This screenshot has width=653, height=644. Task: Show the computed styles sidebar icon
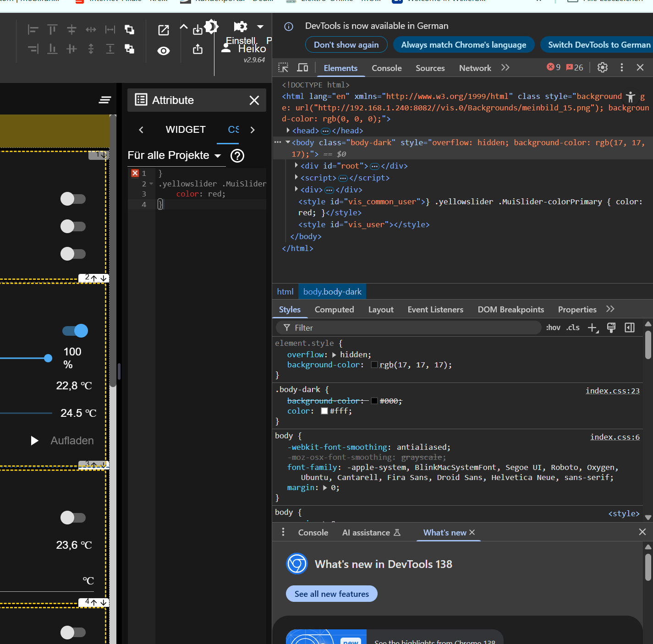[x=630, y=327]
